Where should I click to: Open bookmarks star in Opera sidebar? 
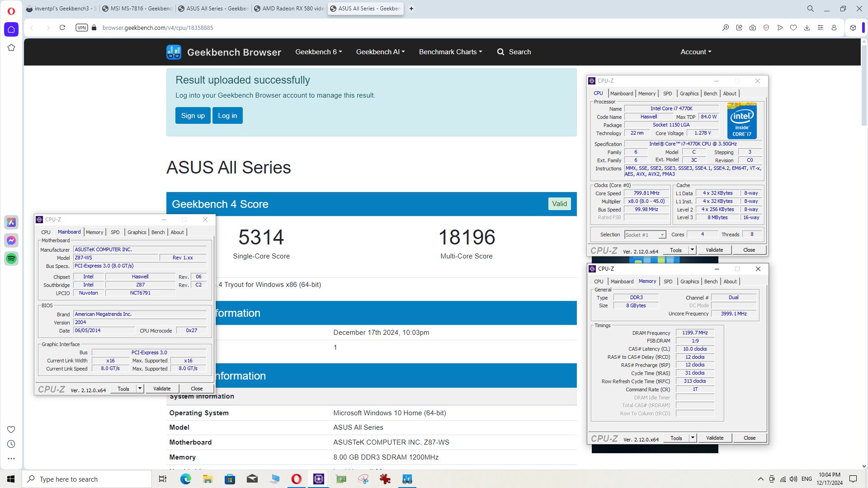(x=11, y=47)
